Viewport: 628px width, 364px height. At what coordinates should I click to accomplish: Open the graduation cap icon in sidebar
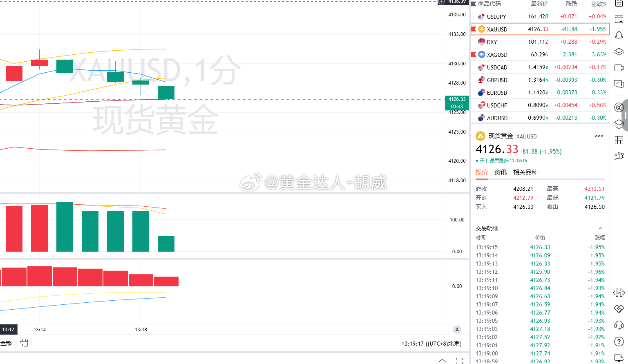(619, 124)
